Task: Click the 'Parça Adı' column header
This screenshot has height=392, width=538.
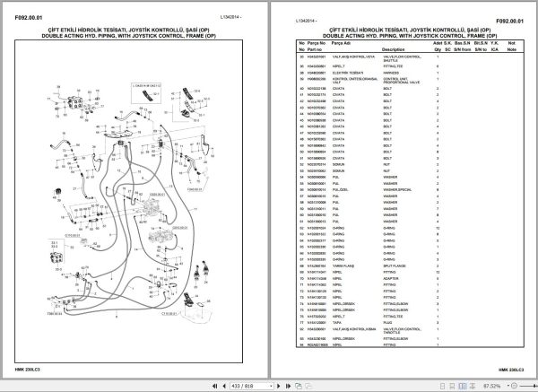Action: point(341,43)
